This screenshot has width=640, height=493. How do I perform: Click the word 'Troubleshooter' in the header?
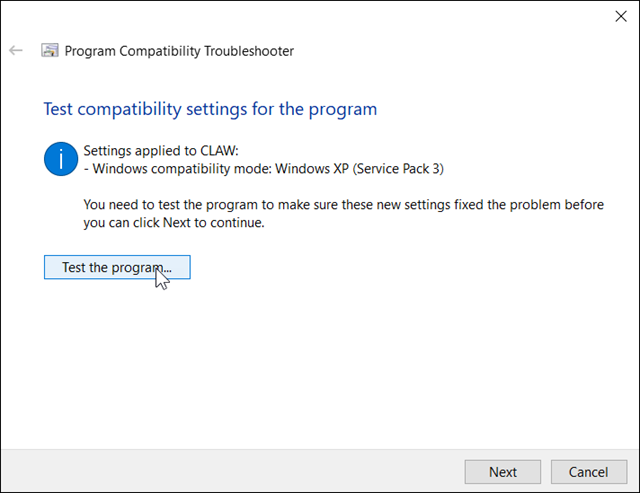(249, 51)
